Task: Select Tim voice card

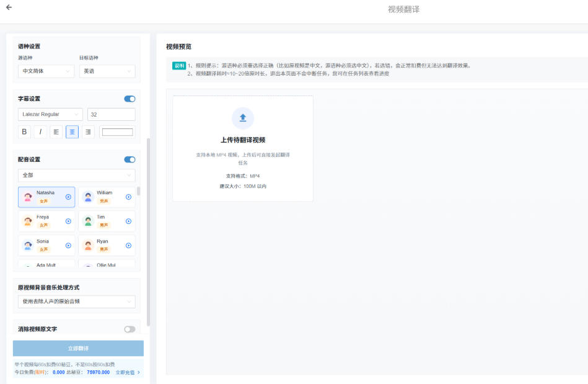Action: [x=107, y=221]
